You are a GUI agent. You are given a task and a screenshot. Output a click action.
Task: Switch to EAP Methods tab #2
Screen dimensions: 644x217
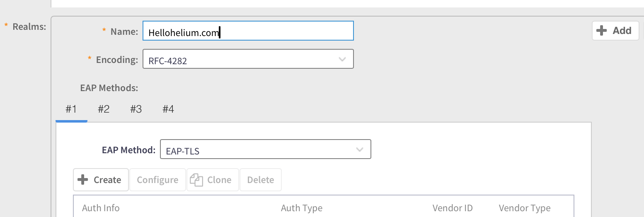(104, 109)
